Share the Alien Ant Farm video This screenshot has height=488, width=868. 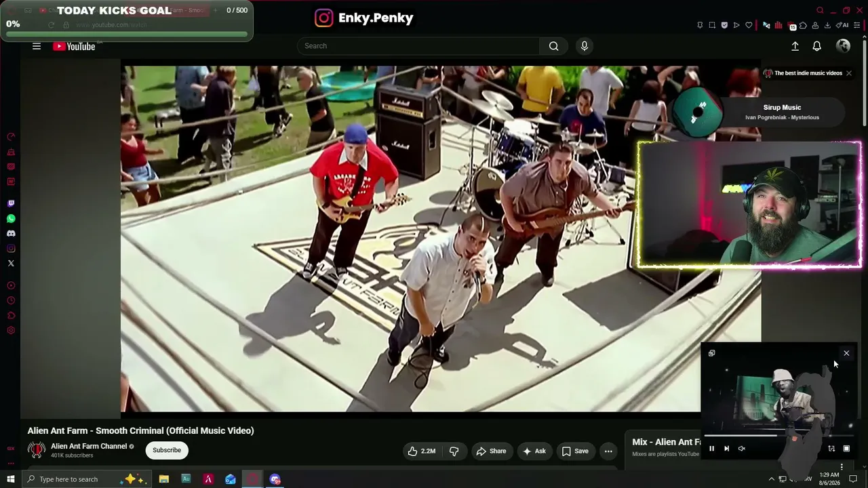(492, 451)
